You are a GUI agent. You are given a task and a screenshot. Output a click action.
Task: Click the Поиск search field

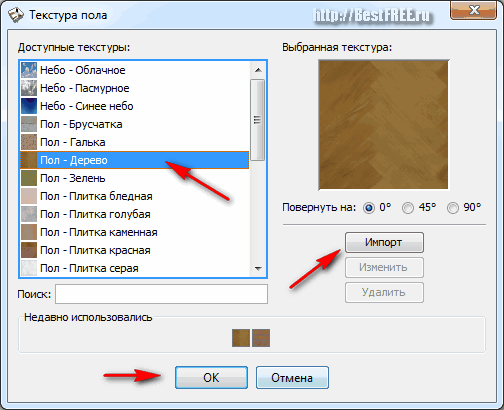161,294
